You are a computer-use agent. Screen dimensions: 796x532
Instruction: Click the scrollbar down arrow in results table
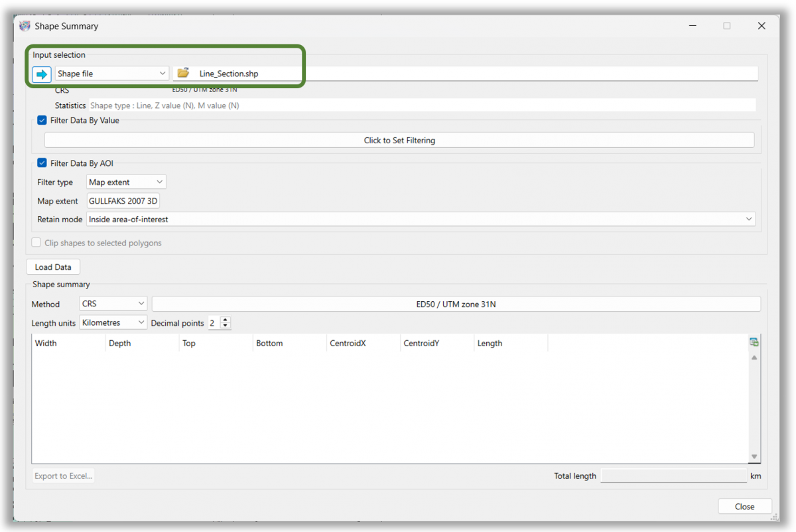click(754, 456)
